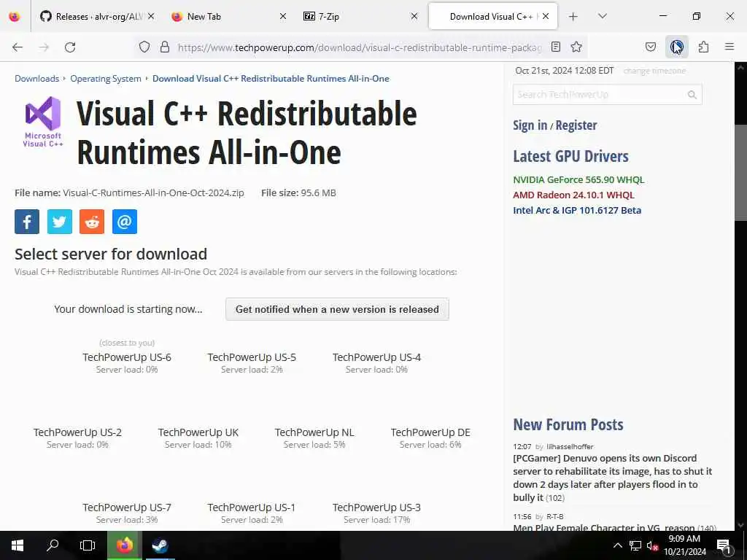Select TechPowerUp US-7 server

point(127,513)
